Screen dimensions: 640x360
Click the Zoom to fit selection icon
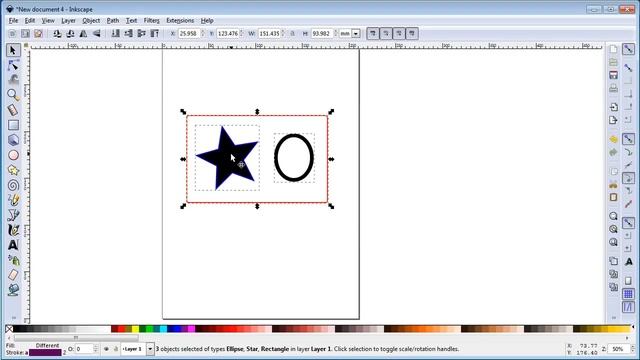[x=613, y=216]
